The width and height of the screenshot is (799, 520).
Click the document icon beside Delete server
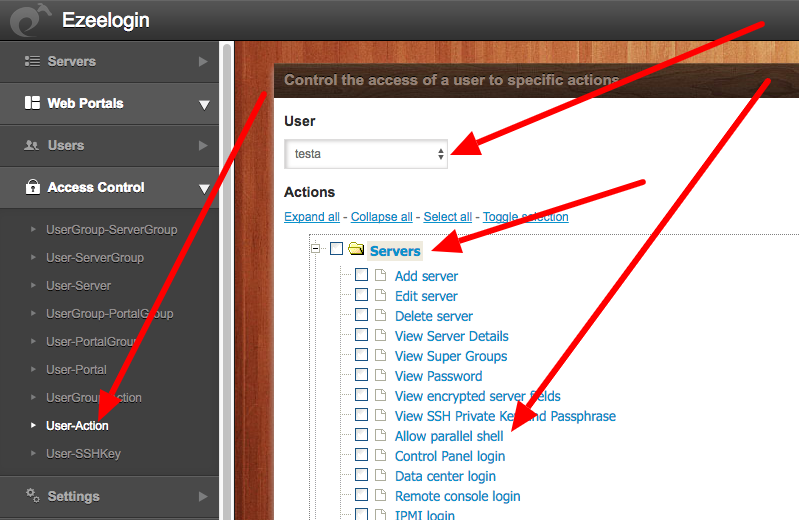tap(380, 315)
